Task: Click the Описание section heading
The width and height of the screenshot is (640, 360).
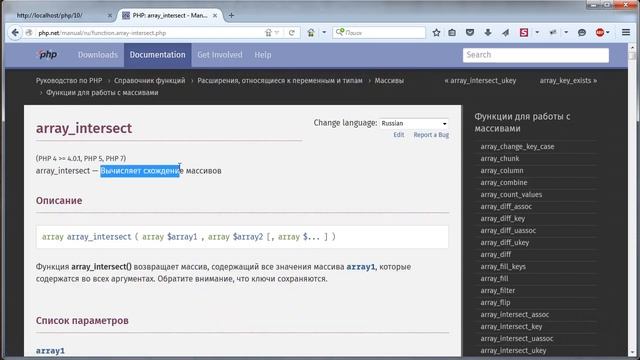Action: tap(59, 201)
